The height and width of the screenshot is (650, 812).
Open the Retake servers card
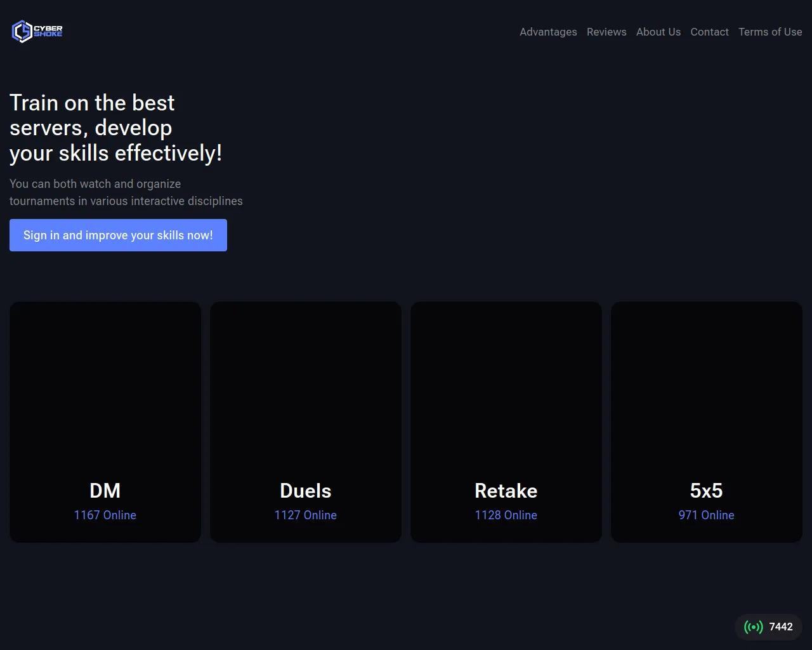[x=506, y=422]
